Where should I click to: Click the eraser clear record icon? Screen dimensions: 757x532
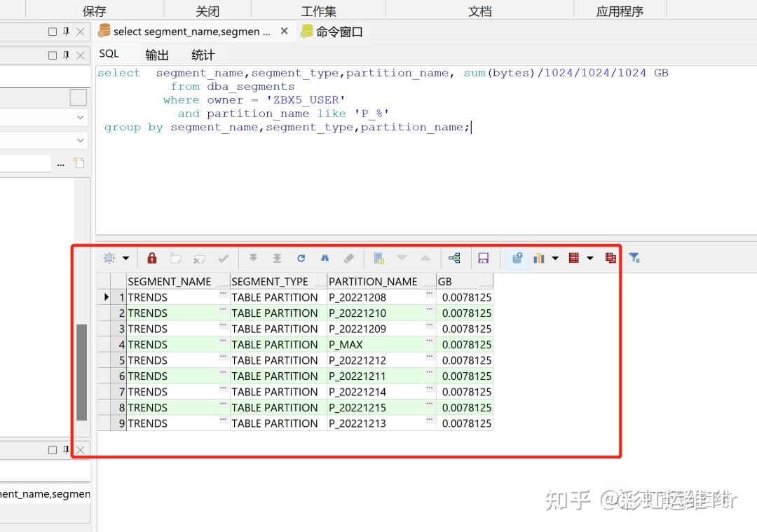[348, 258]
